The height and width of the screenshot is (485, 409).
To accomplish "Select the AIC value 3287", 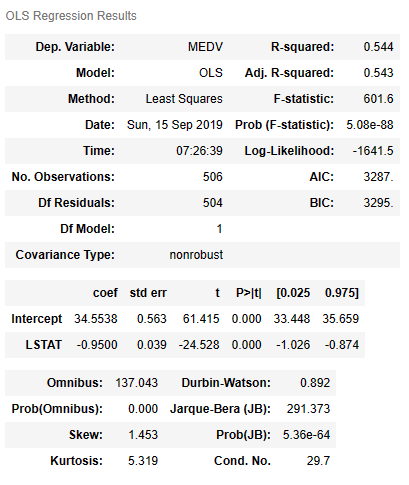I will [x=378, y=177].
